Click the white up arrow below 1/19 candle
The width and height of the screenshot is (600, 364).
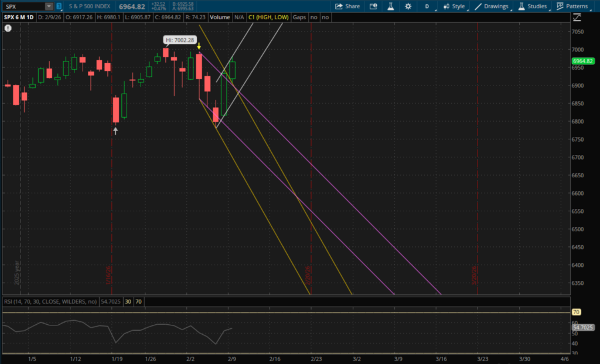coord(115,131)
